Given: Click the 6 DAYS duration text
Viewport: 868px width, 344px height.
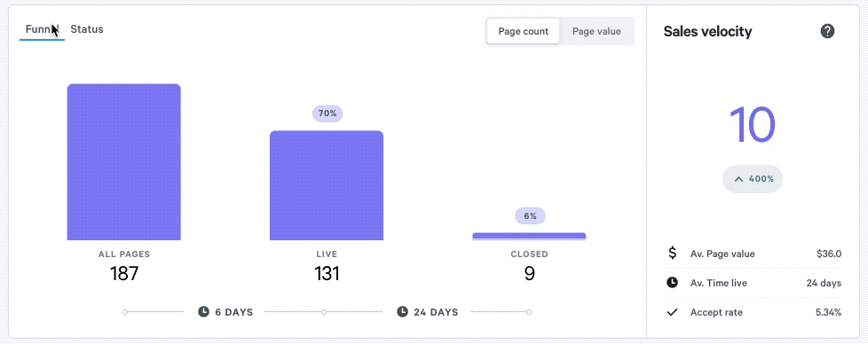Looking at the screenshot, I should coord(234,312).
